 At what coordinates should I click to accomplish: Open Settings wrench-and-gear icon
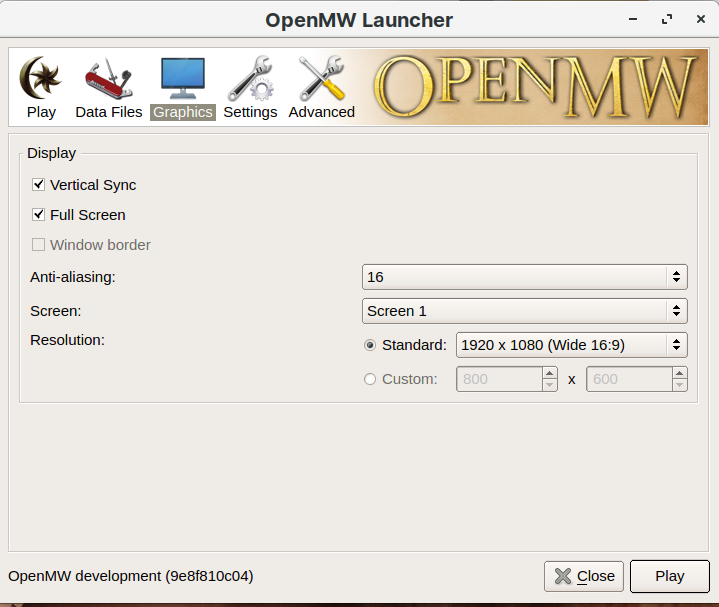tap(250, 77)
